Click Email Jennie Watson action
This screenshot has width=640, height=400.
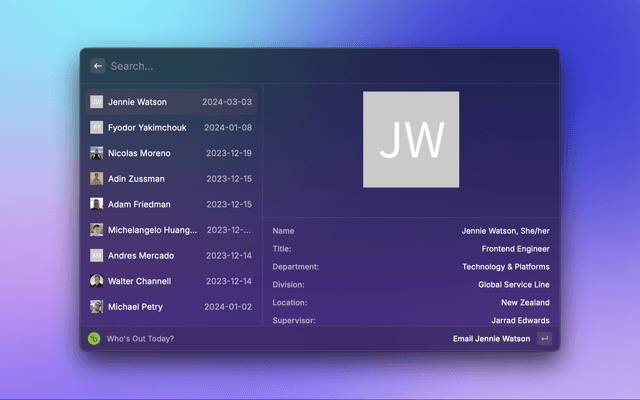point(490,339)
